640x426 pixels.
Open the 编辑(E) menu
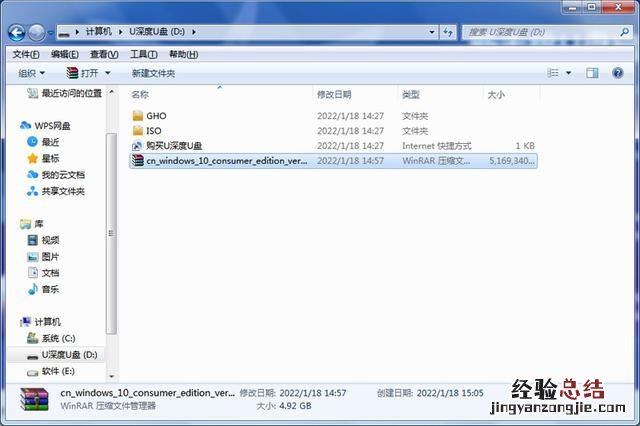[65, 54]
